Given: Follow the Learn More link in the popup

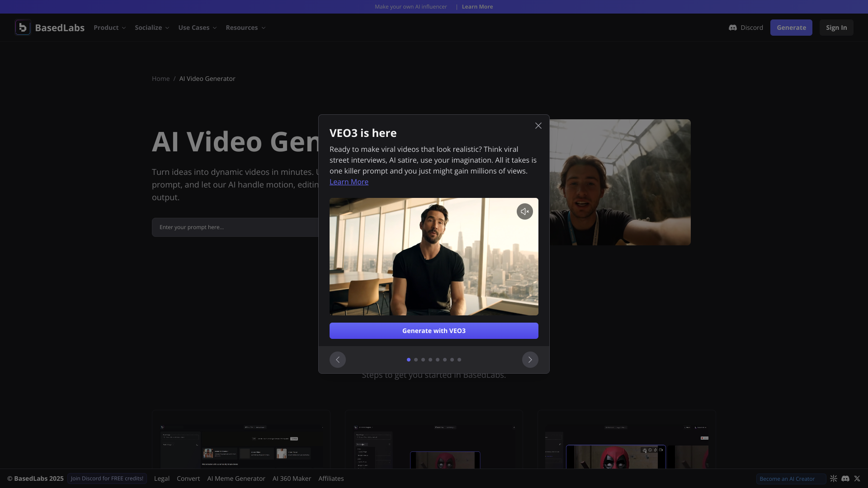Looking at the screenshot, I should tap(349, 182).
